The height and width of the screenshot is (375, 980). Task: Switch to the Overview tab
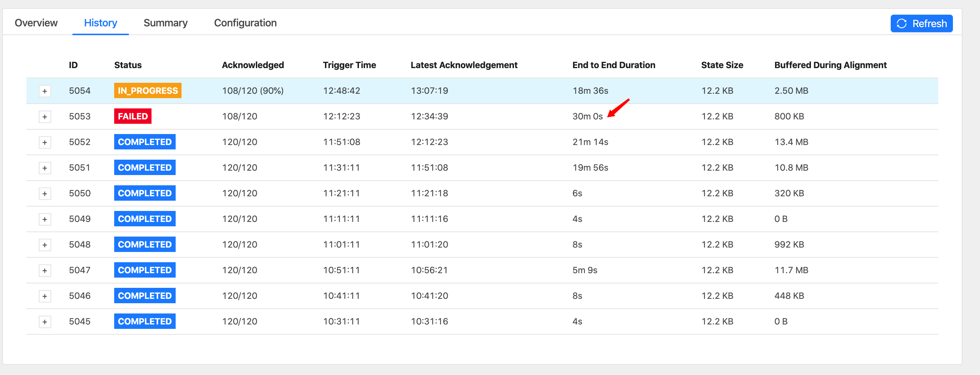point(36,23)
